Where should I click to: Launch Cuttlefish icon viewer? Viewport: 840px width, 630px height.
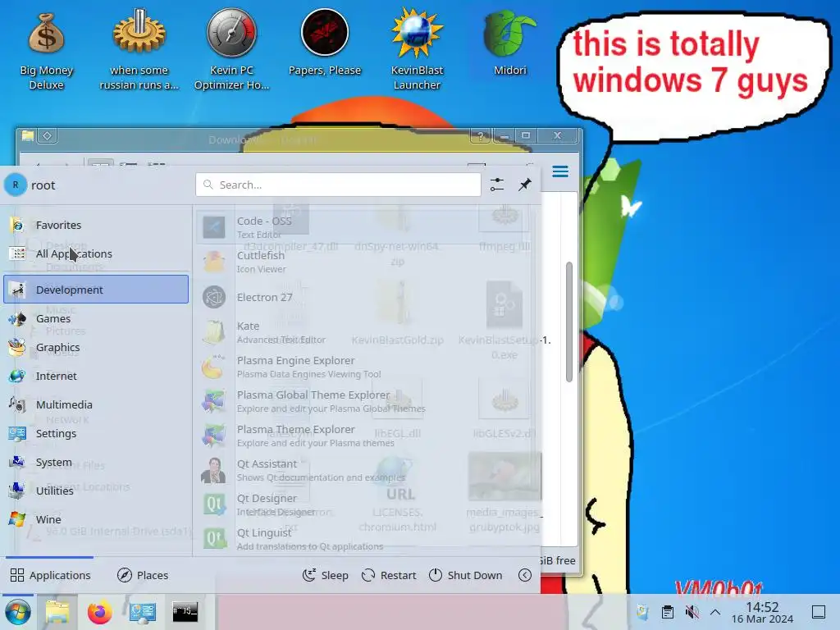(x=364, y=262)
